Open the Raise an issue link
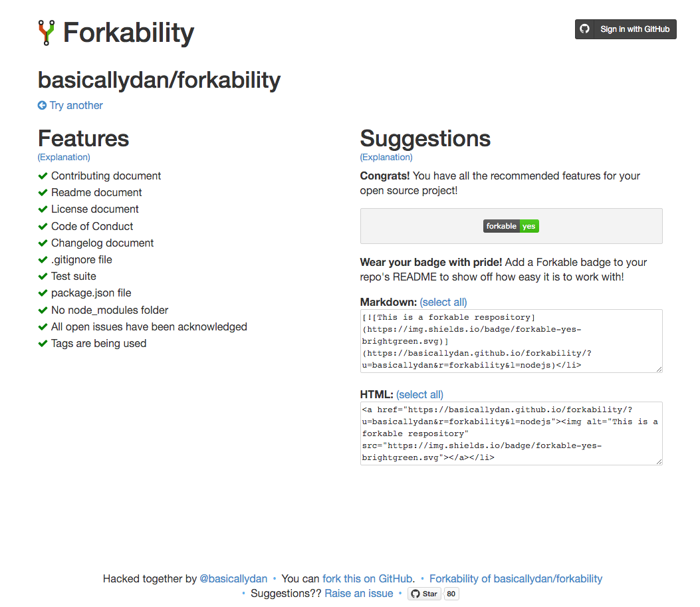Viewport: 700px width, 607px height. (x=358, y=593)
